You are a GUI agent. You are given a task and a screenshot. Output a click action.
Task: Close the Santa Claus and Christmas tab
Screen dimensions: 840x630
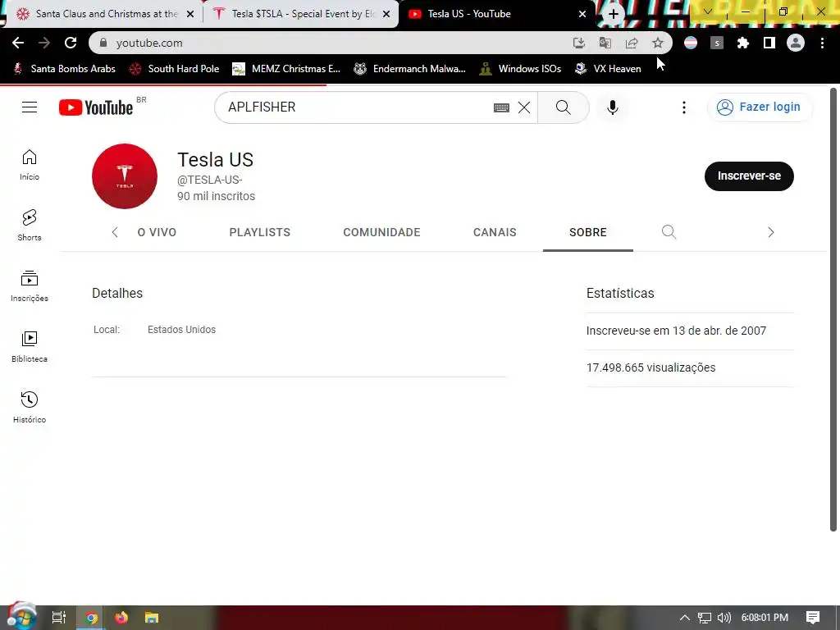(x=190, y=14)
